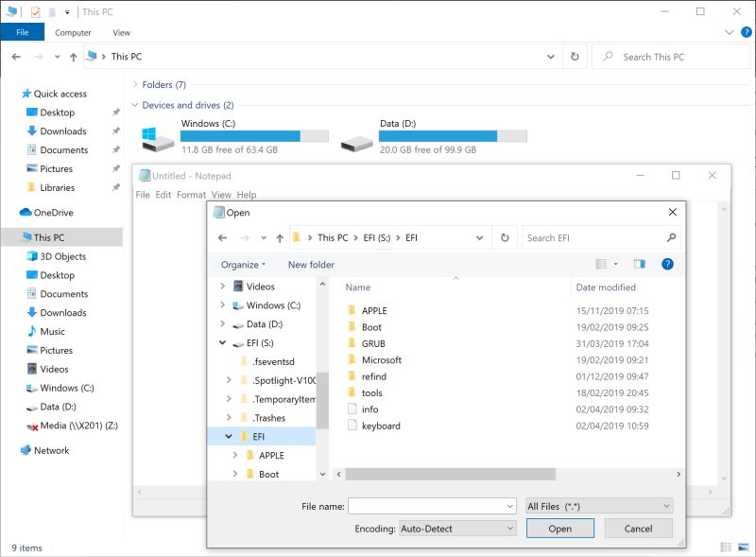The image size is (756, 557).
Task: Refresh the EFI folder listing
Action: pyautogui.click(x=506, y=237)
